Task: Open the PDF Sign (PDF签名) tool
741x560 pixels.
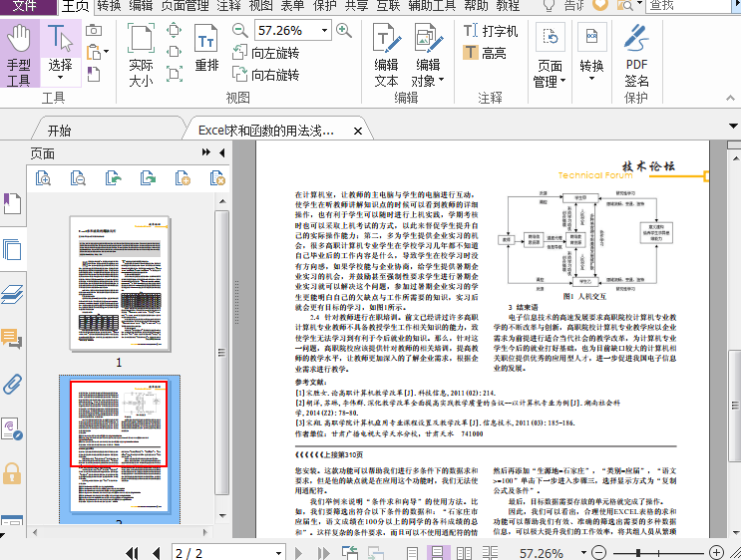Action: pos(636,56)
